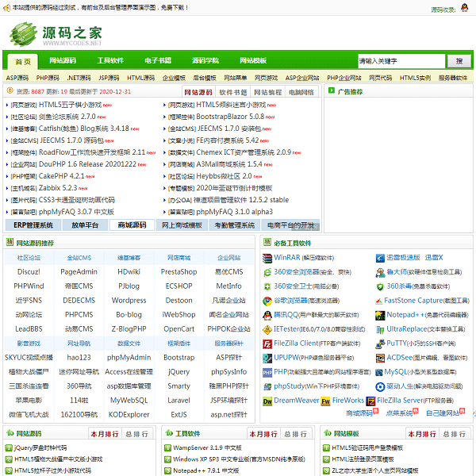Open the 网站源码 navigation menu
Screen dimensions: 476x476
(x=63, y=60)
